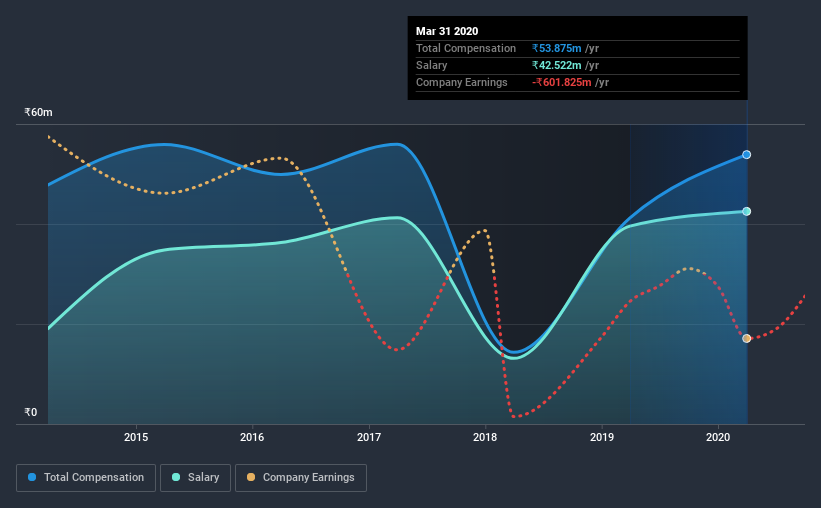
Task: Click the ₹0 y-axis label
Action: (x=31, y=412)
